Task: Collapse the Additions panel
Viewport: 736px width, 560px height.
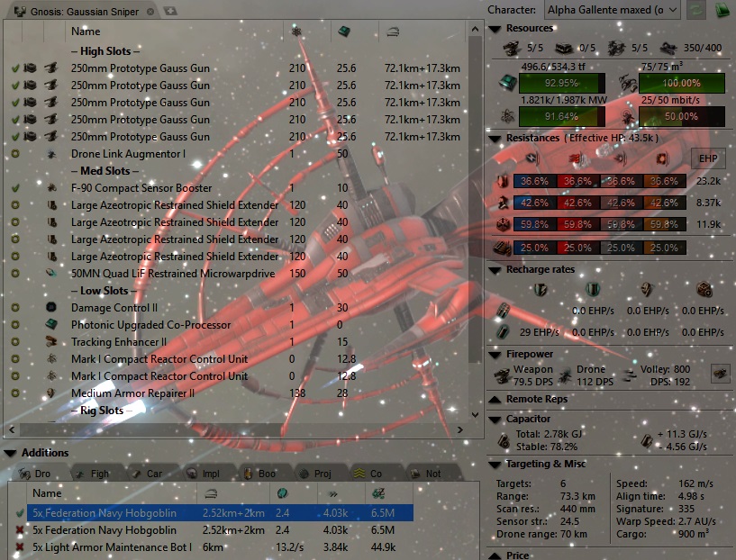Action: click(10, 453)
